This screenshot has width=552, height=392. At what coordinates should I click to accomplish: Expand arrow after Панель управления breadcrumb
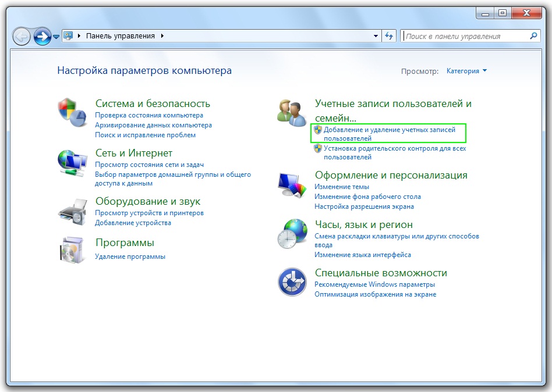(x=162, y=36)
